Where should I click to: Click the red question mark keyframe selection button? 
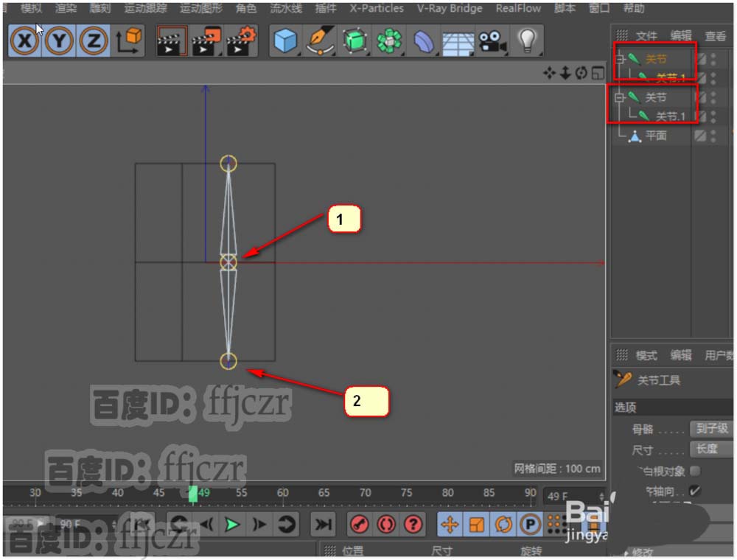(413, 525)
